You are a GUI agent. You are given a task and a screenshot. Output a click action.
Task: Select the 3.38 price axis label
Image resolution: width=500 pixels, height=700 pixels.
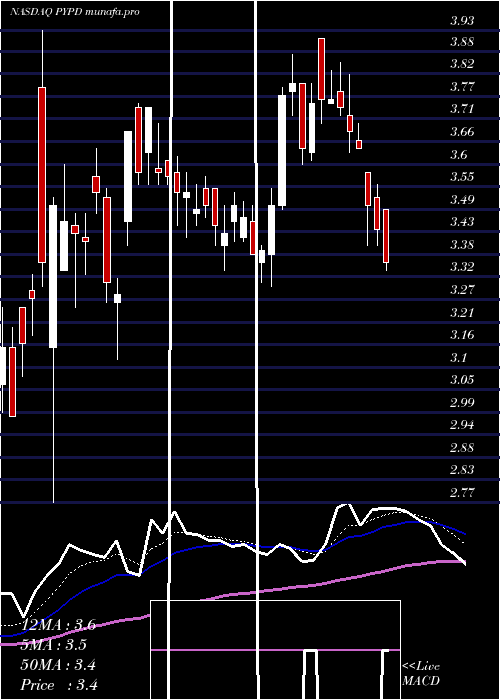[x=462, y=245]
